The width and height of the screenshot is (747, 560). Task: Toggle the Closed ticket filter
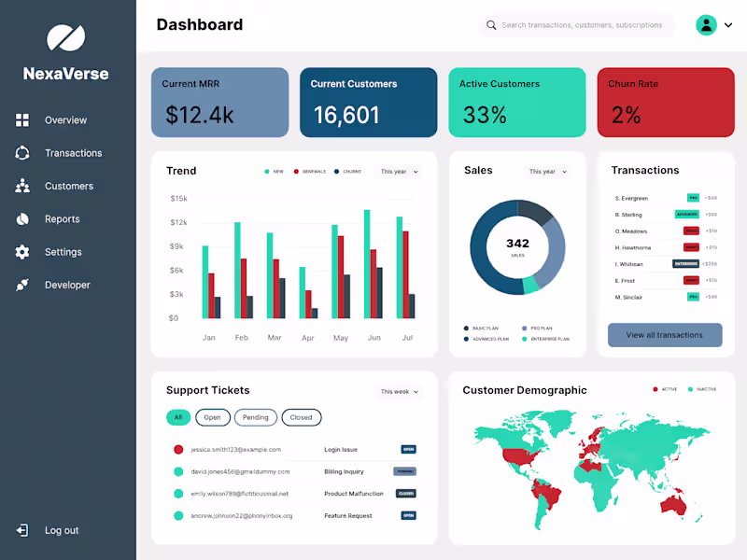301,417
